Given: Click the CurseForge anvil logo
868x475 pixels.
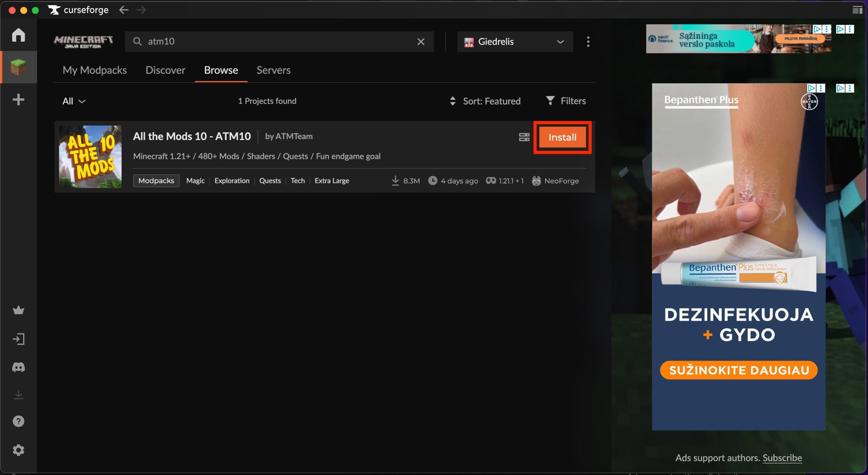Looking at the screenshot, I should [54, 10].
